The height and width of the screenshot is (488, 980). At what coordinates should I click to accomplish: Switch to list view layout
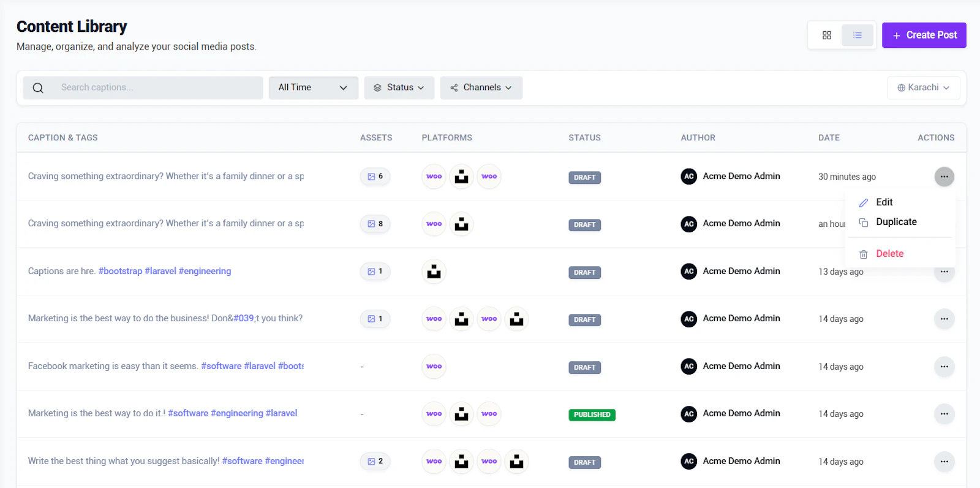pyautogui.click(x=857, y=35)
